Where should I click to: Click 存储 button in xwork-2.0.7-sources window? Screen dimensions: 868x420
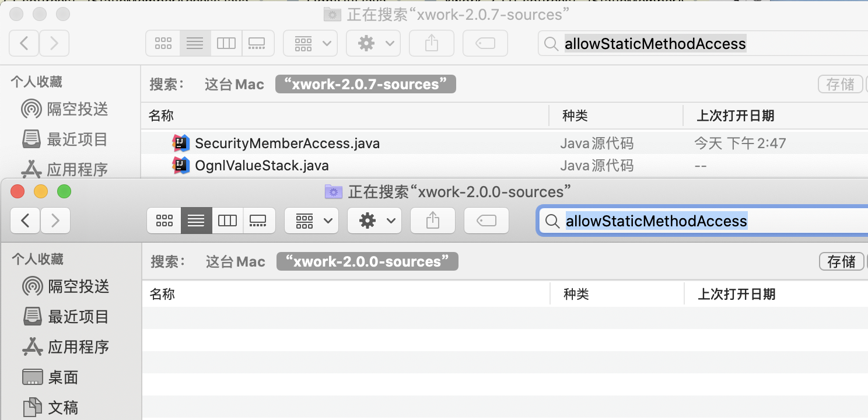click(840, 84)
